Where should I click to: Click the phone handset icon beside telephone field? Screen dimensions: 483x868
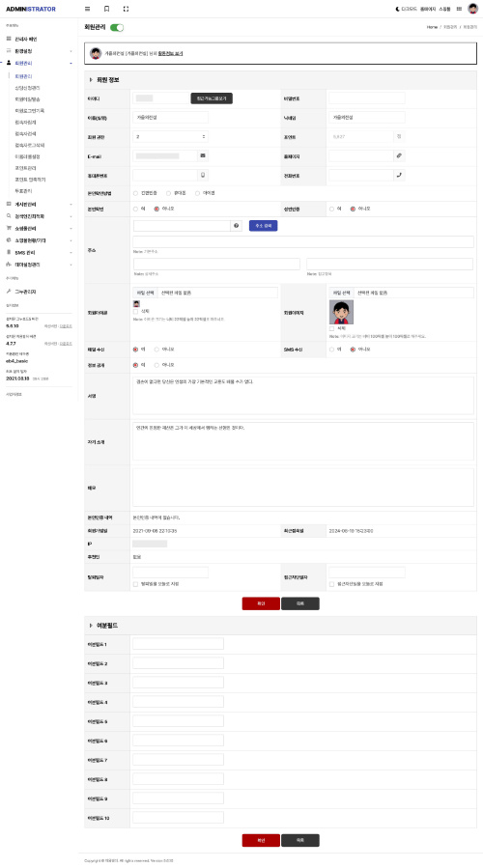(399, 175)
